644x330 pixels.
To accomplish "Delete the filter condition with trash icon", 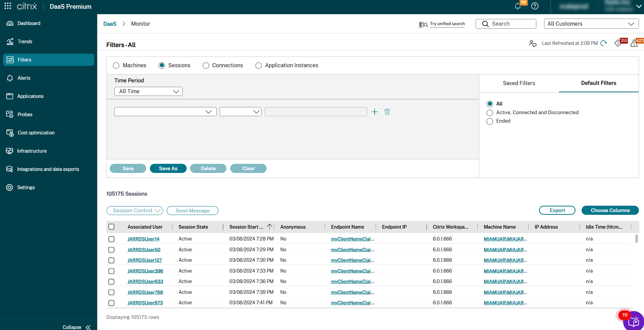I will (387, 112).
